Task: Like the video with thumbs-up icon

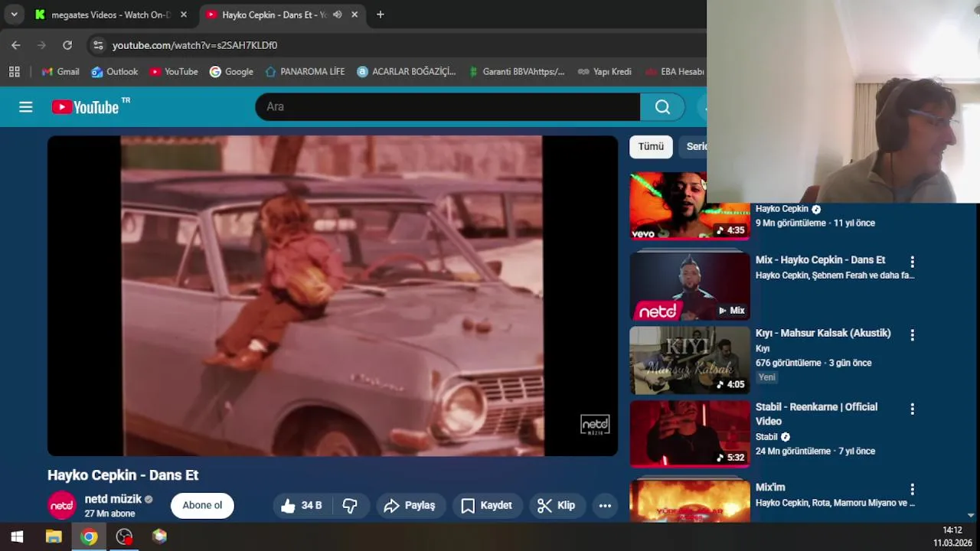Action: pos(301,505)
